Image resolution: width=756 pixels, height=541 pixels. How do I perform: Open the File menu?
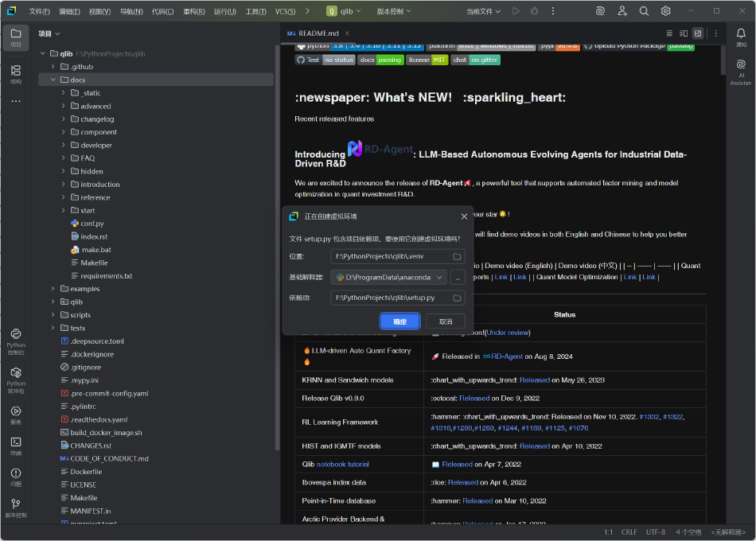pyautogui.click(x=39, y=11)
